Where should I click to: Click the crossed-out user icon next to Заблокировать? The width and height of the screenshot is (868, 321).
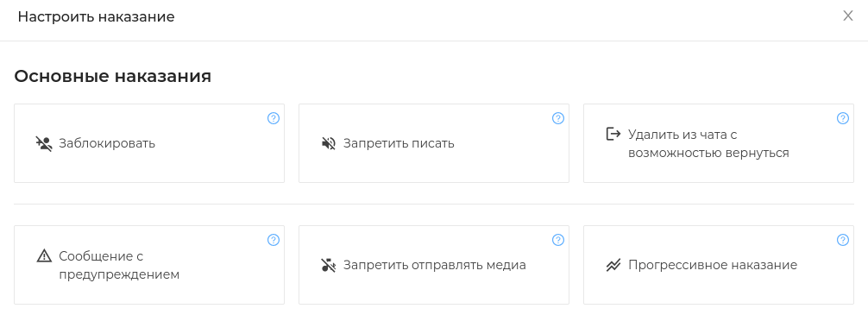tap(44, 144)
